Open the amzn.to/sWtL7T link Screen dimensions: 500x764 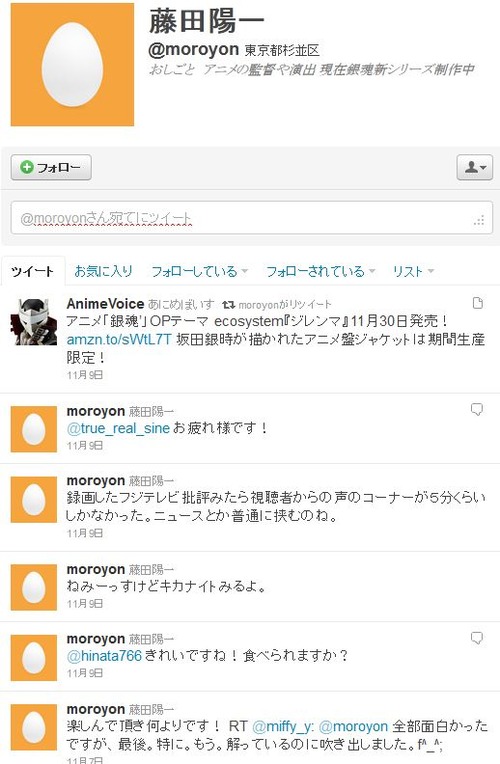119,340
